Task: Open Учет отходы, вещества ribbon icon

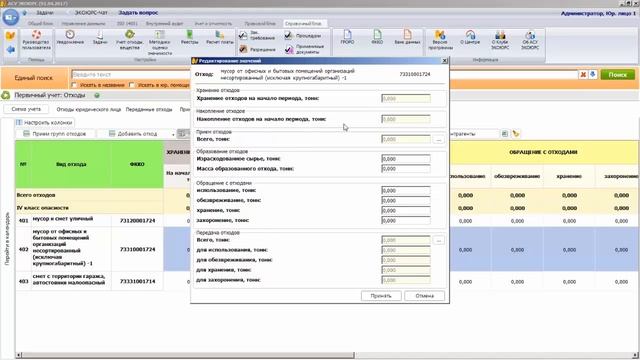Action: [129, 40]
